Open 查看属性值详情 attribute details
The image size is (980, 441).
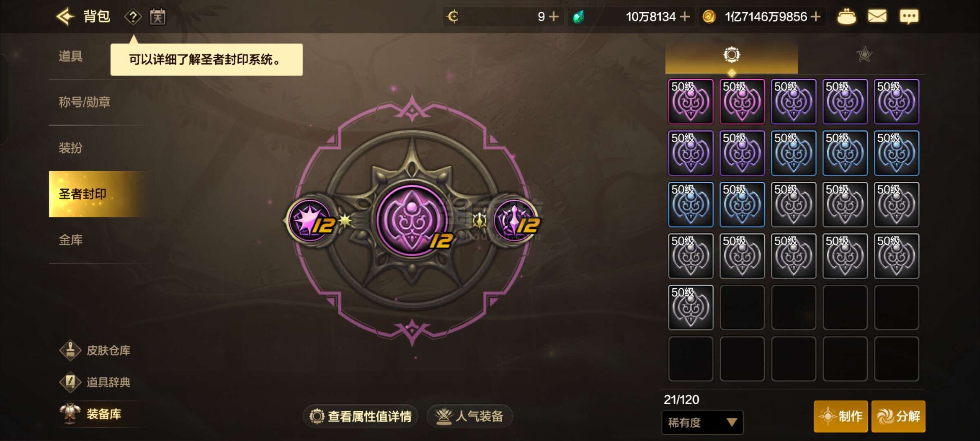point(361,416)
